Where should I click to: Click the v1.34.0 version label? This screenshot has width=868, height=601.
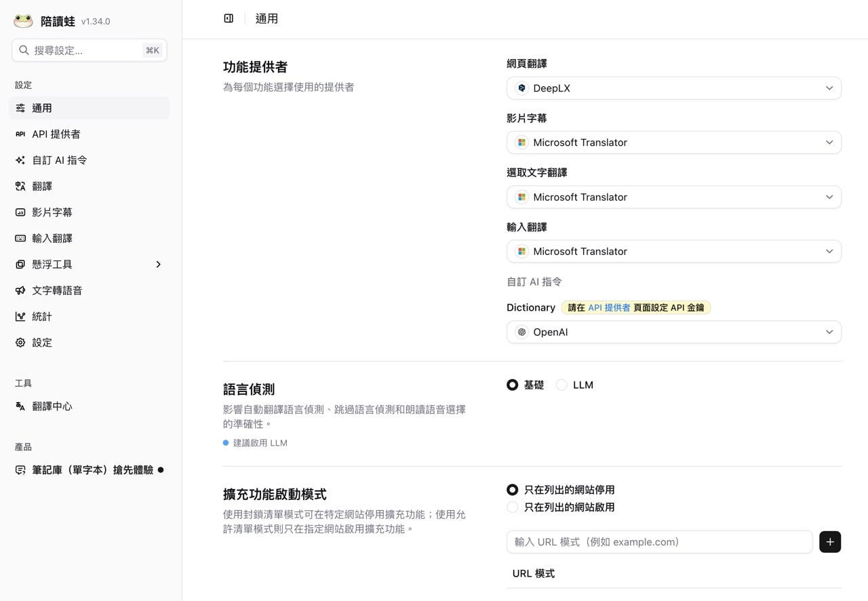tap(96, 22)
